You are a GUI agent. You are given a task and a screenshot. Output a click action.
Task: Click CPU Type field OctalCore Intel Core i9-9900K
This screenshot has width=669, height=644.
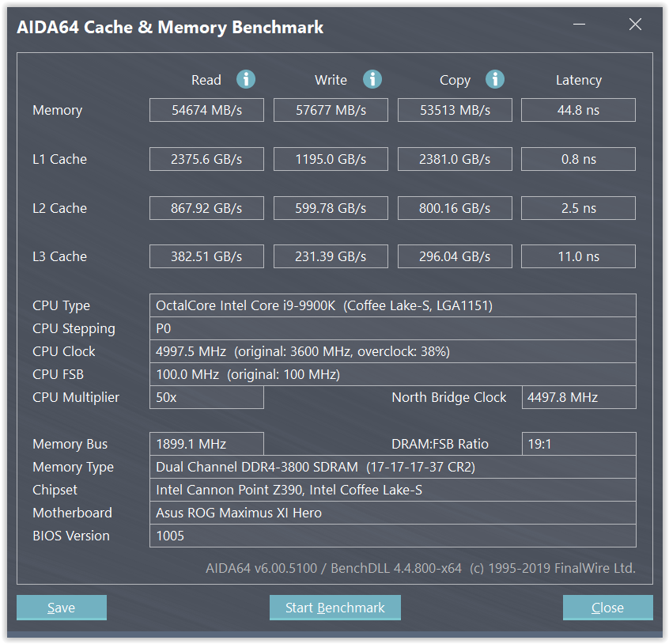click(x=393, y=305)
